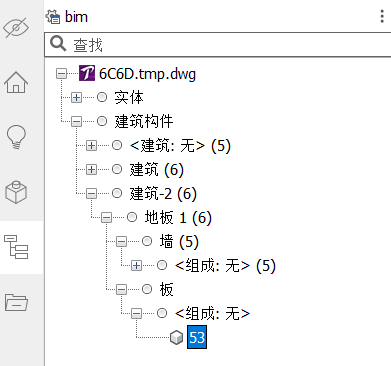Expand the 实体 node

pyautogui.click(x=76, y=97)
